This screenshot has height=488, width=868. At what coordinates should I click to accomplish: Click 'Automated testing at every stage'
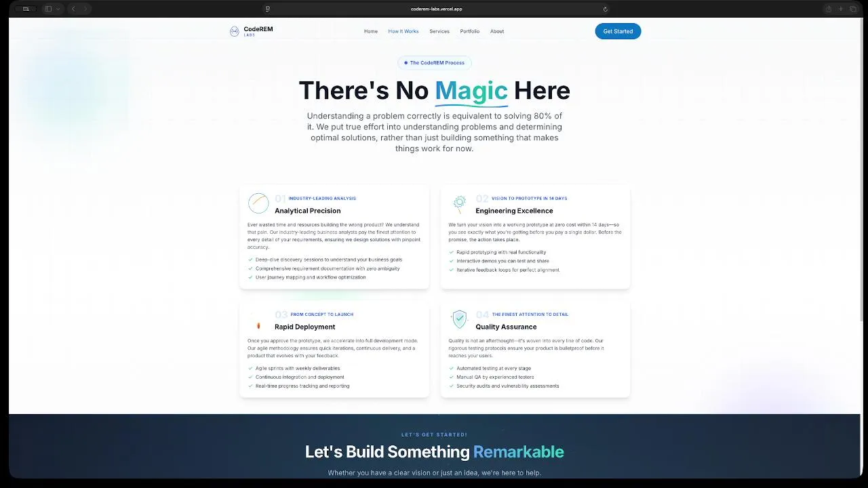click(x=493, y=368)
